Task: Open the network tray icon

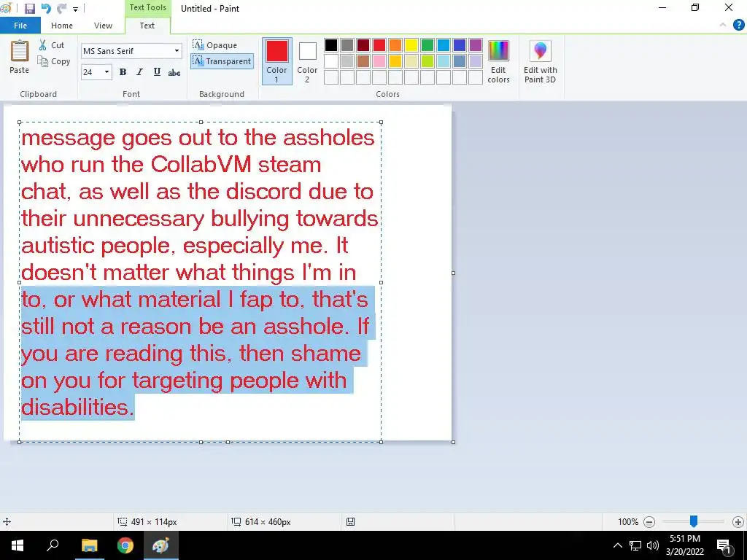Action: click(635, 545)
